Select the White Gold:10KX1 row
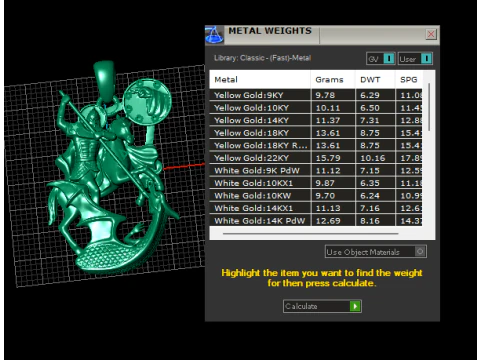 tap(316, 183)
